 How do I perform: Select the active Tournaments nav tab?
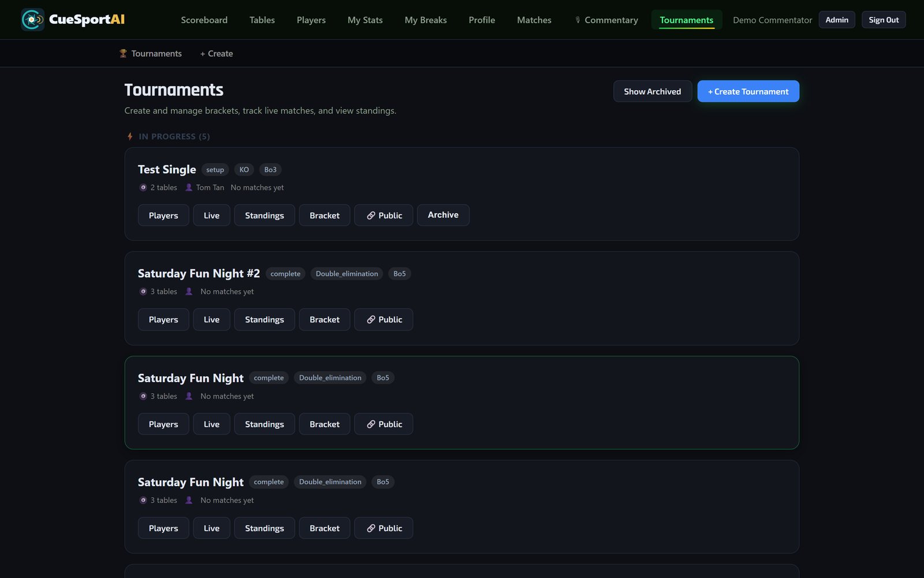(x=687, y=20)
